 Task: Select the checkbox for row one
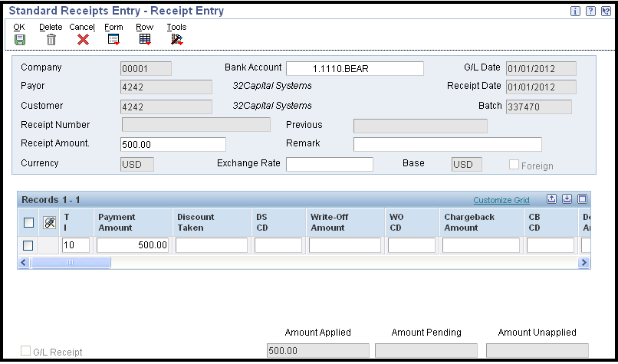tap(28, 245)
